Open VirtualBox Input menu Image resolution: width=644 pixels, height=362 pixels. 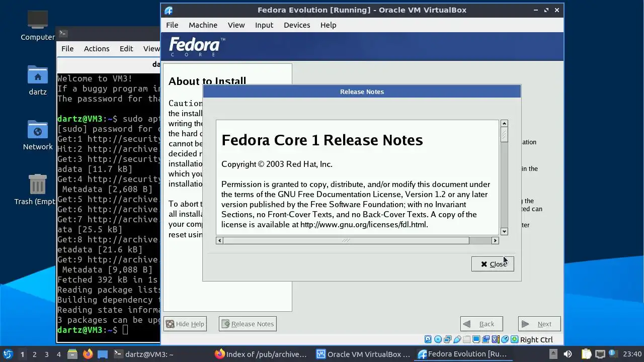click(x=264, y=25)
